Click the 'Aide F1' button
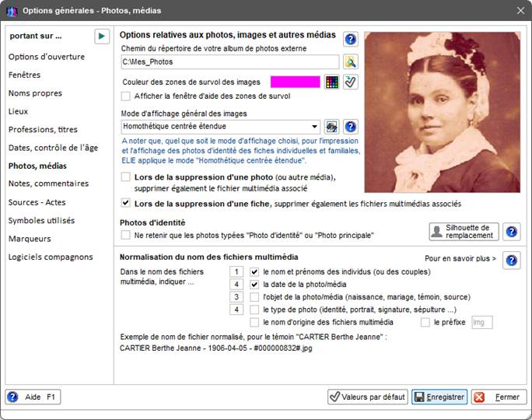The height and width of the screenshot is (420, 532). 33,397
